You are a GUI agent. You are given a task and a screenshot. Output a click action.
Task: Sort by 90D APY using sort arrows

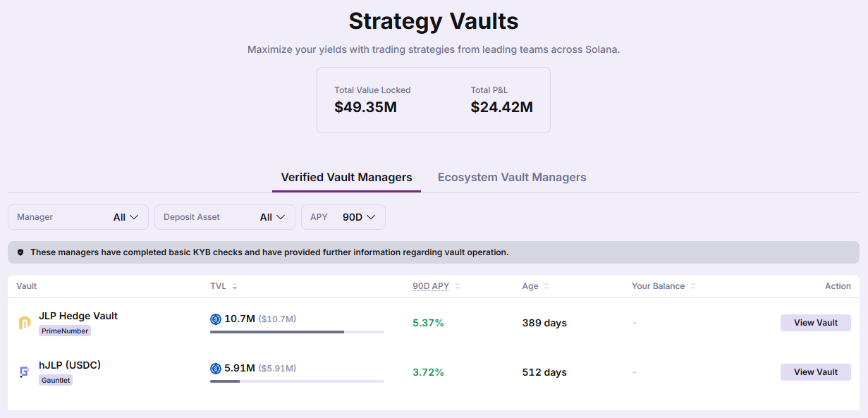[458, 286]
